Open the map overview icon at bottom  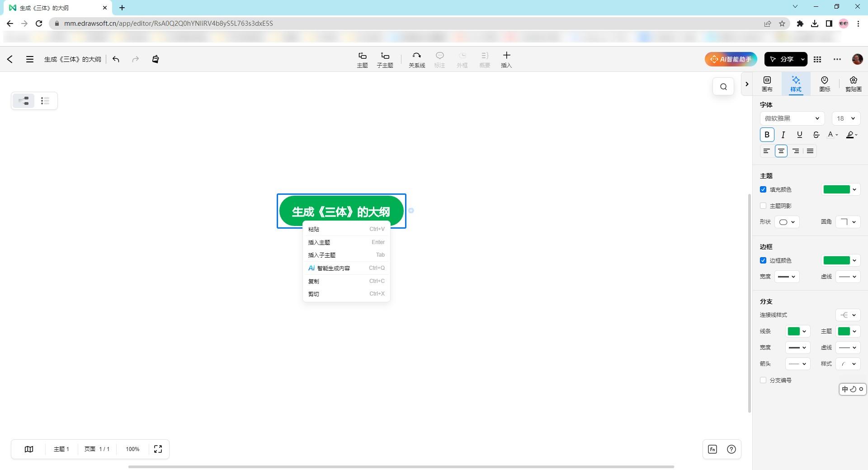29,449
